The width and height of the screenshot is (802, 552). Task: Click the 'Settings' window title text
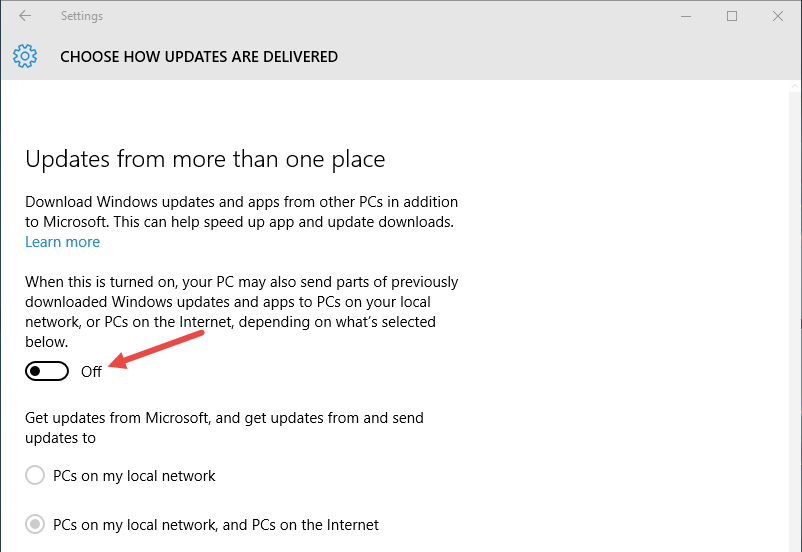(x=81, y=16)
